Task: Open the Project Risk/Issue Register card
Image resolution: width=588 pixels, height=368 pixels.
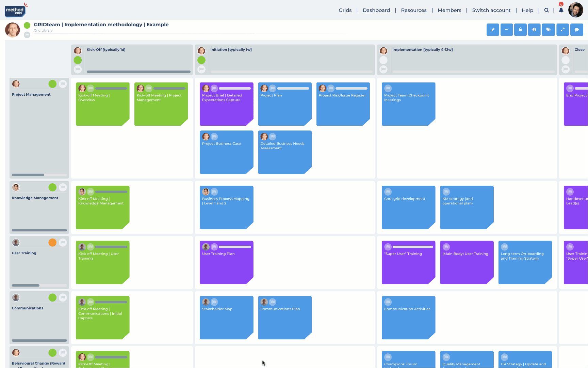Action: tap(343, 104)
